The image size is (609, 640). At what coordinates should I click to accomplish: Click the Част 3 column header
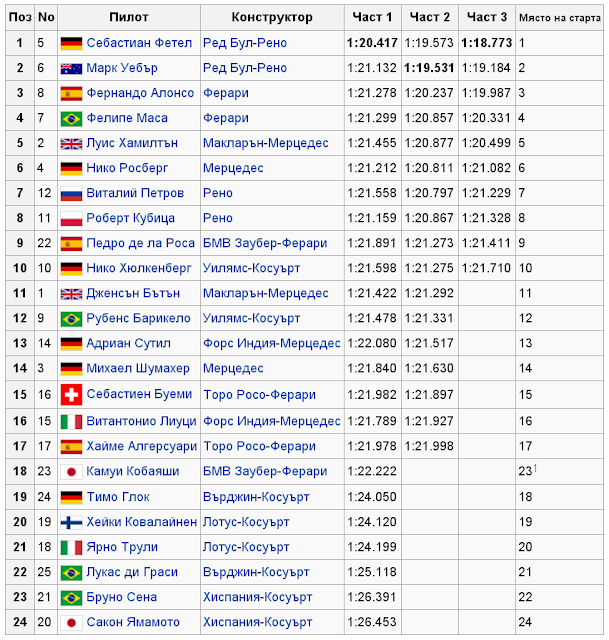(487, 17)
